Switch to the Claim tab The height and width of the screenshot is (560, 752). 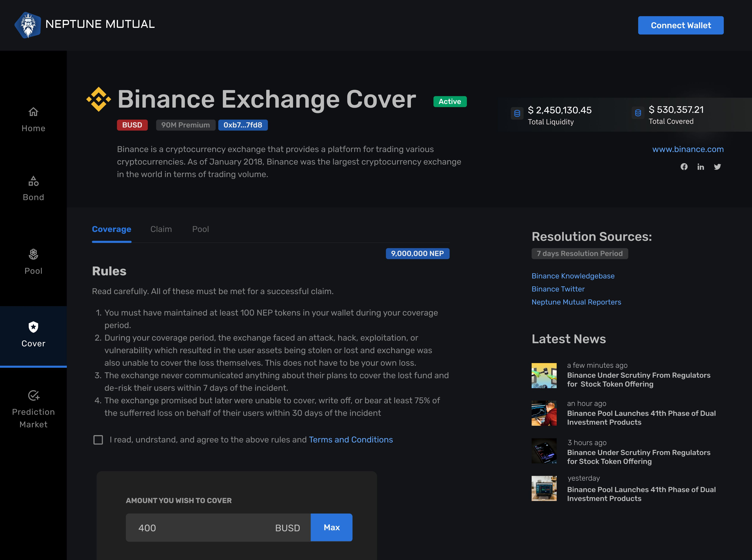(x=161, y=229)
